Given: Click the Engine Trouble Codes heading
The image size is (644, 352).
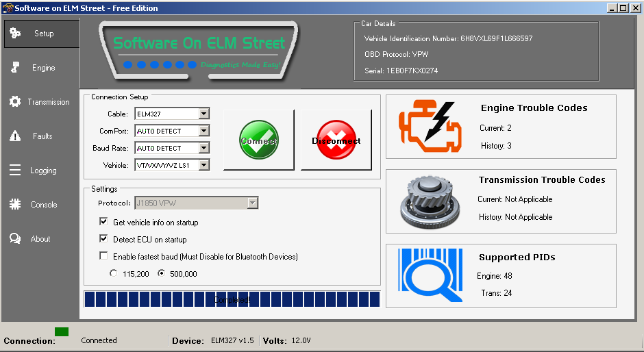Looking at the screenshot, I should tap(534, 108).
